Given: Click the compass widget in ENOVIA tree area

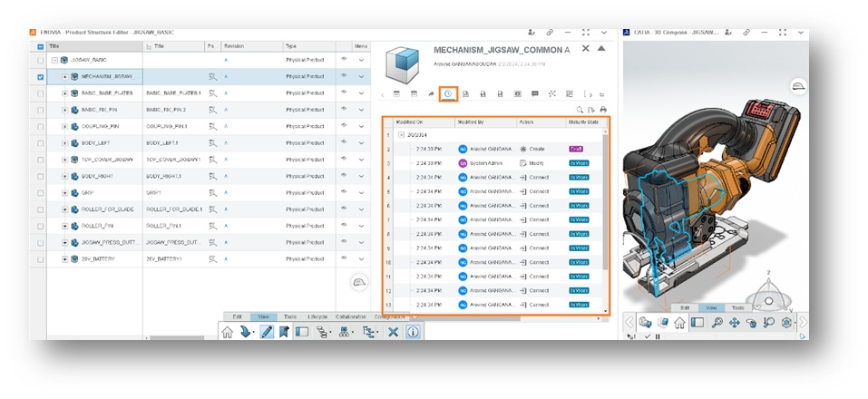Looking at the screenshot, I should pos(359,282).
